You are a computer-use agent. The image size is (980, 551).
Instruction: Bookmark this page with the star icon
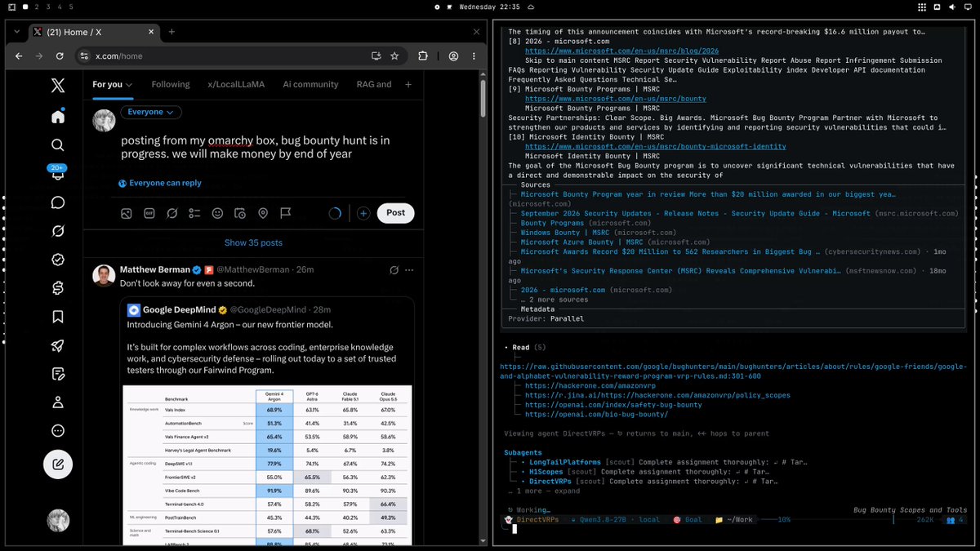pyautogui.click(x=394, y=56)
